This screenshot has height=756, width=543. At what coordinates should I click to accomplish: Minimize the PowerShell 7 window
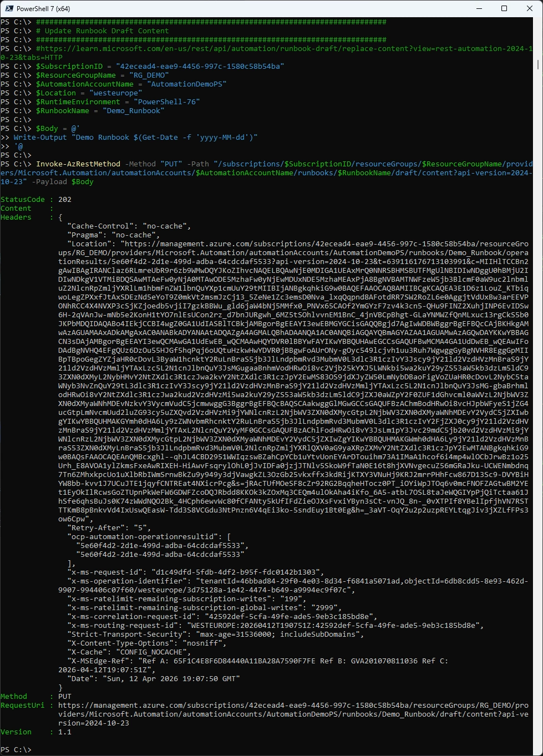click(x=478, y=8)
